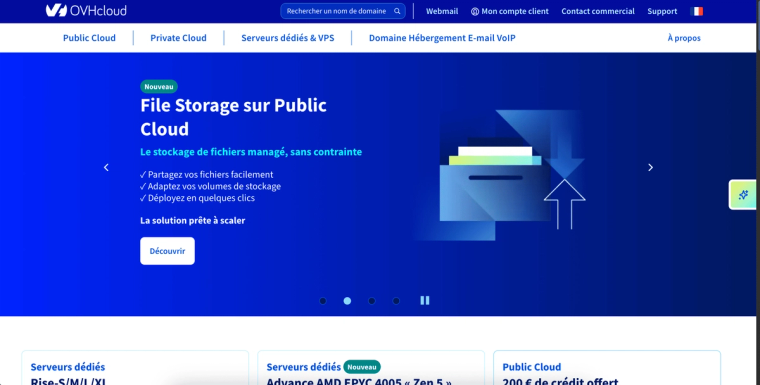The width and height of the screenshot is (760, 385).
Task: Select the fourth carousel dot
Action: (x=396, y=301)
